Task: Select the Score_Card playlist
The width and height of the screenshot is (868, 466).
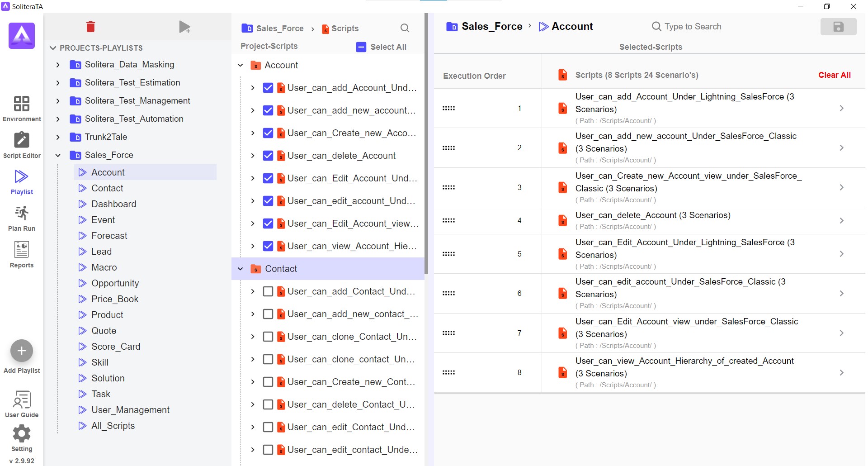Action: [x=116, y=347]
